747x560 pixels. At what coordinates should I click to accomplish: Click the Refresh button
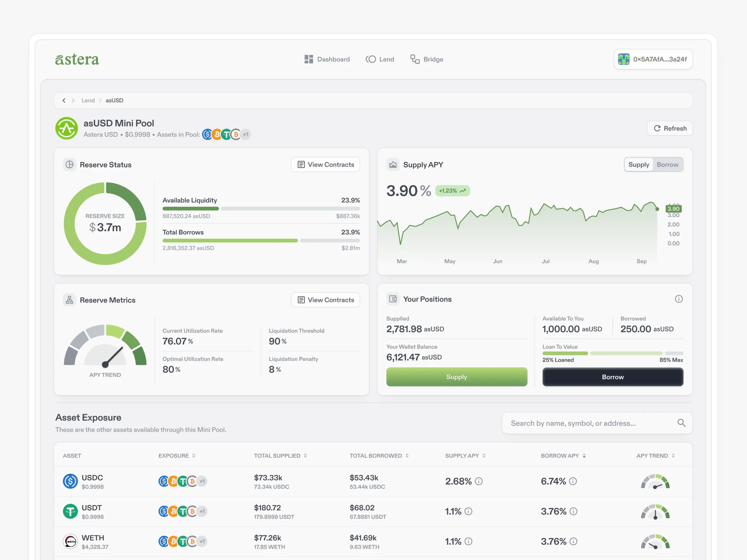[670, 128]
